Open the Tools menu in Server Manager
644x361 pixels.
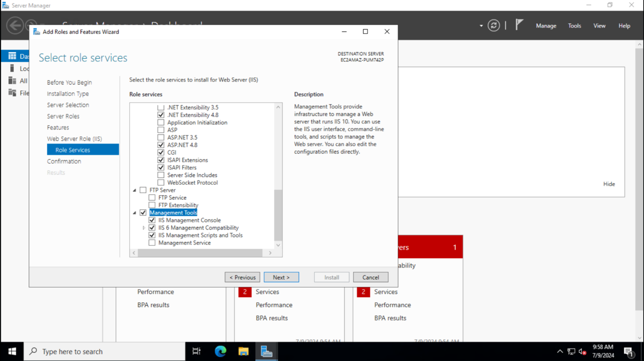(574, 26)
